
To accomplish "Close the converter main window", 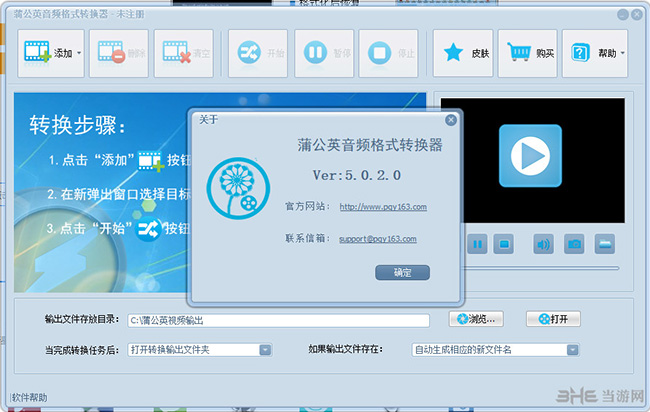I will click(x=637, y=15).
